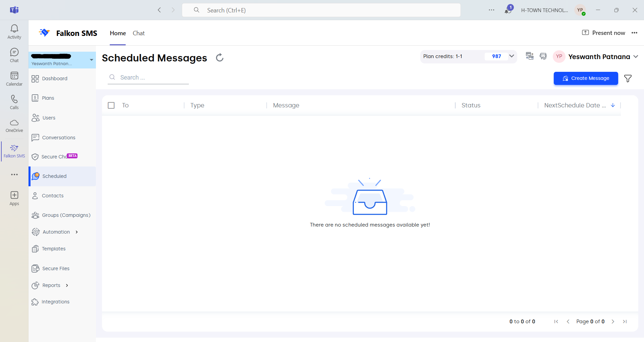
Task: Open the filter for scheduled messages
Action: 628,79
